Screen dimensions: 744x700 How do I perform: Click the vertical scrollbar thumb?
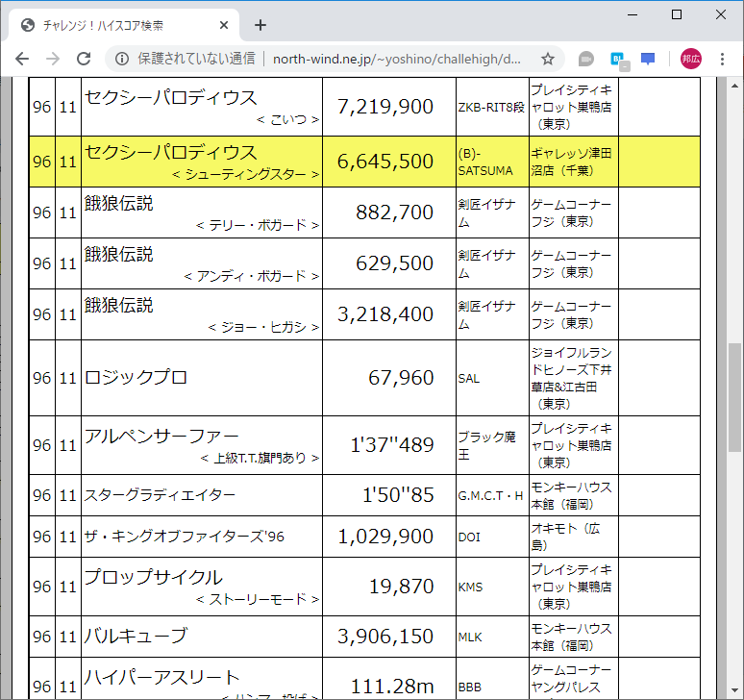(x=734, y=397)
